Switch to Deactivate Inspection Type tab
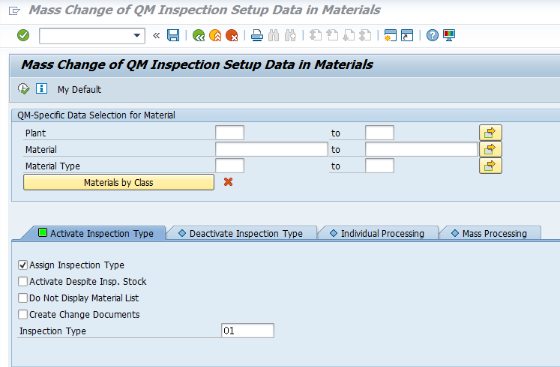 [x=241, y=233]
